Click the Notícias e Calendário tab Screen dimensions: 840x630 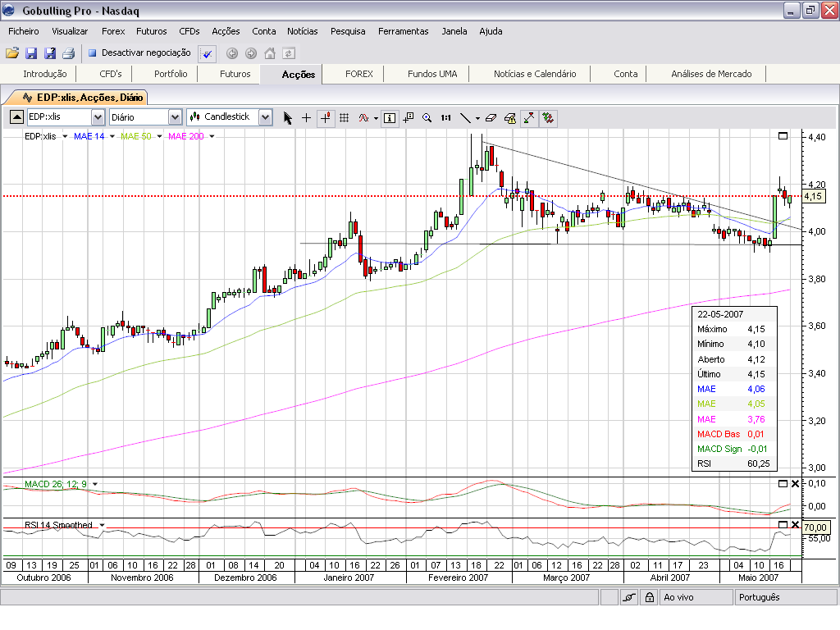click(x=535, y=74)
